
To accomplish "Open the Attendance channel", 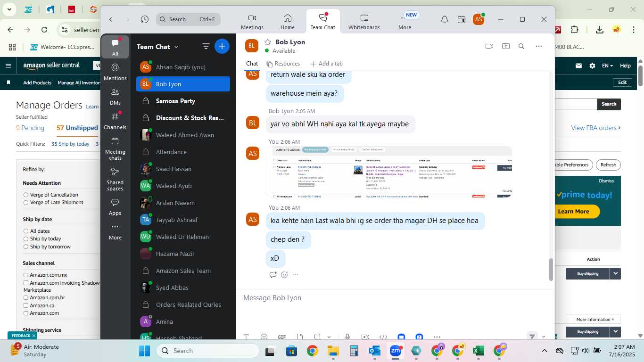I will [x=183, y=152].
